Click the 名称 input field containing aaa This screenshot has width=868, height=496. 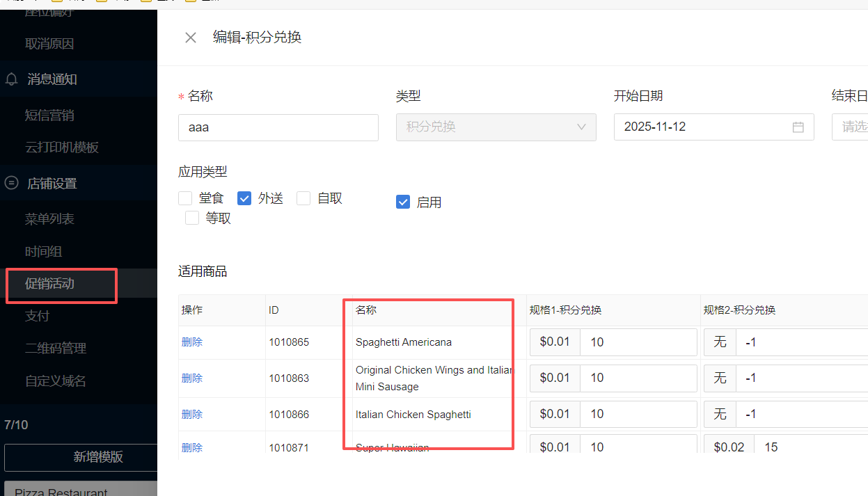[278, 127]
